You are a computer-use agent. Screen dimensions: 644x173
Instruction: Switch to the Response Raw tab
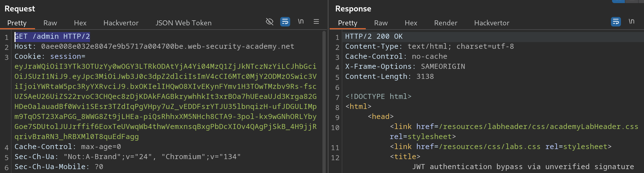[381, 23]
